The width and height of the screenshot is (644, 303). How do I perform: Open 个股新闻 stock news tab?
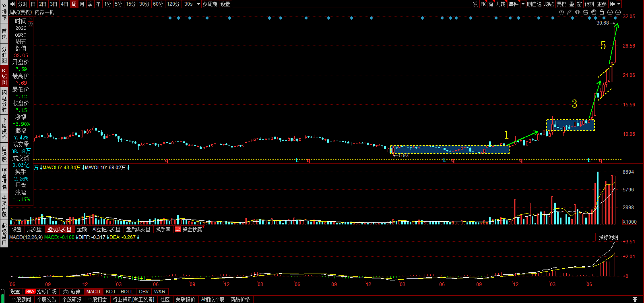21,299
